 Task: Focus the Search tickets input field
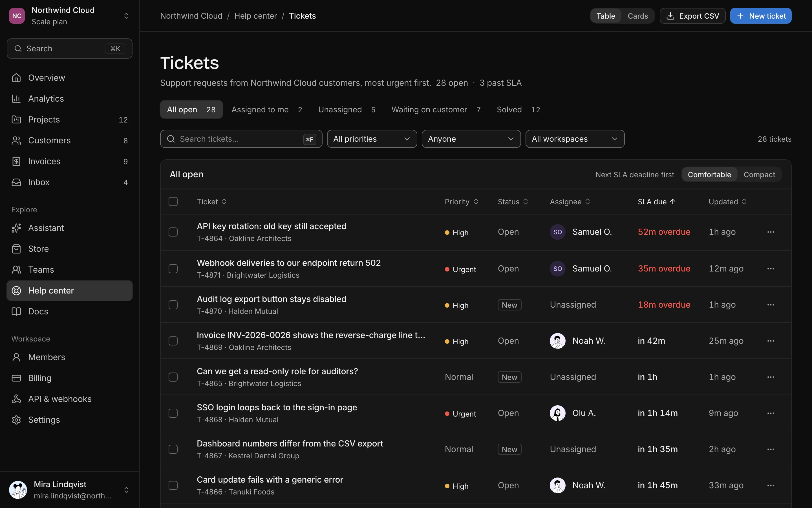pos(241,139)
